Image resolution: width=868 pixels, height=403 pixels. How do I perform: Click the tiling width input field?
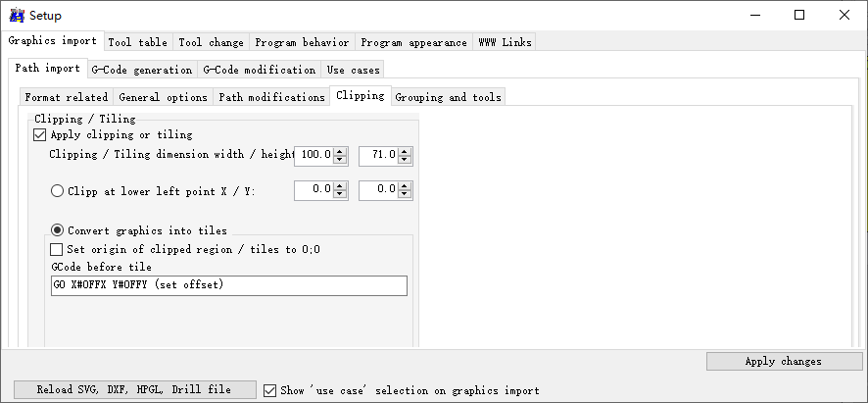click(313, 155)
